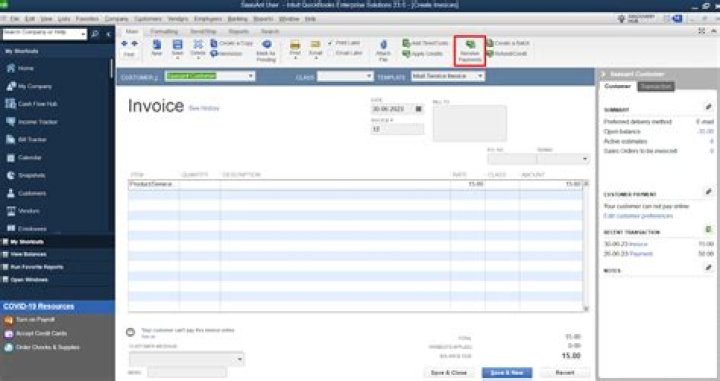Screen dimensions: 720x381
Task: Click the See History link
Action: click(x=204, y=108)
